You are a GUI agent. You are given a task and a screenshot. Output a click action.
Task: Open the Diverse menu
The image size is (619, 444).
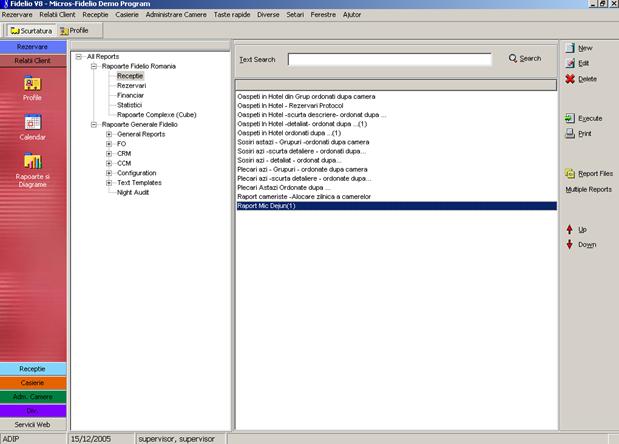[268, 15]
